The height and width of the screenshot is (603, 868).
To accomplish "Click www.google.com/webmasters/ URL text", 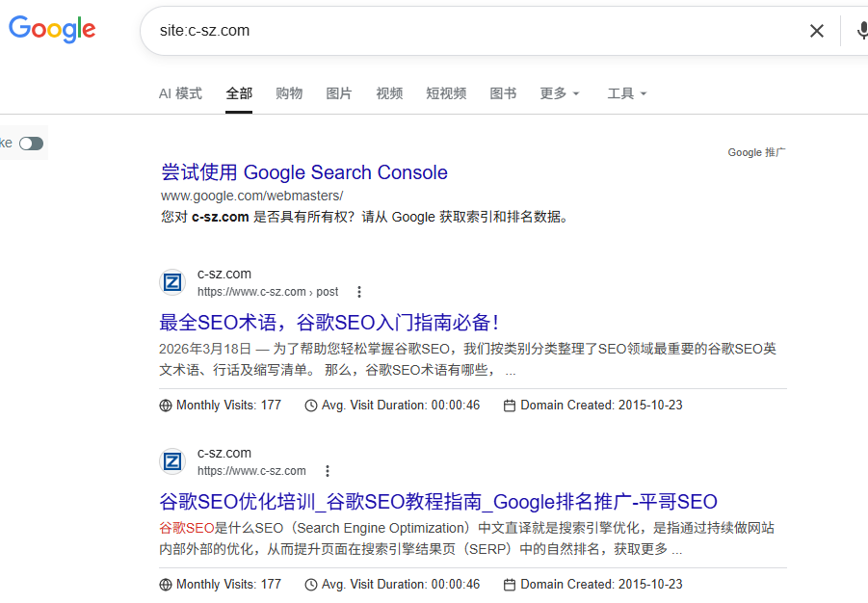I will coord(251,196).
